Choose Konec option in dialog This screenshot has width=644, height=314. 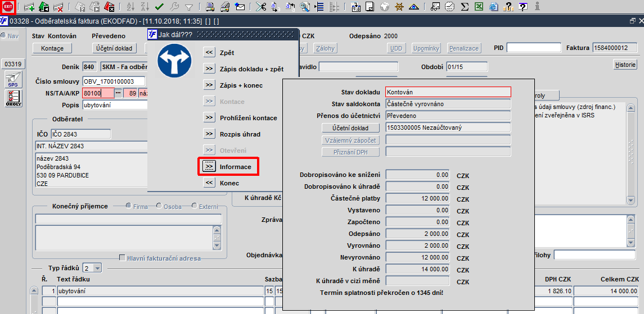(x=209, y=183)
